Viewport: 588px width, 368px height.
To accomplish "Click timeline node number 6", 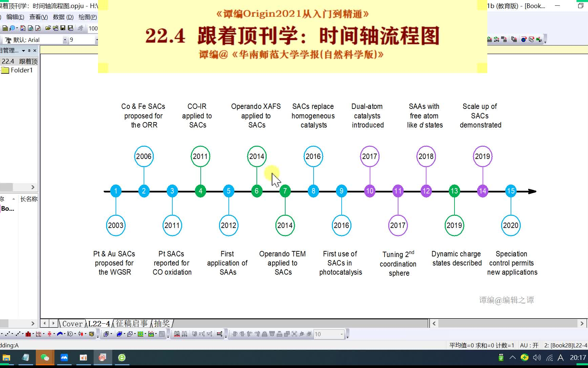I will click(x=257, y=191).
